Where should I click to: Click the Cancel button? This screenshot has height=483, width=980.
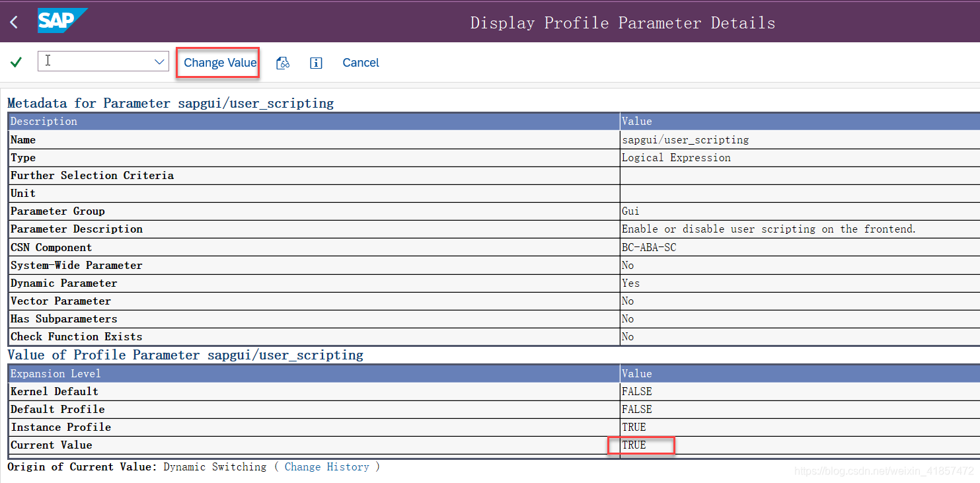tap(361, 63)
